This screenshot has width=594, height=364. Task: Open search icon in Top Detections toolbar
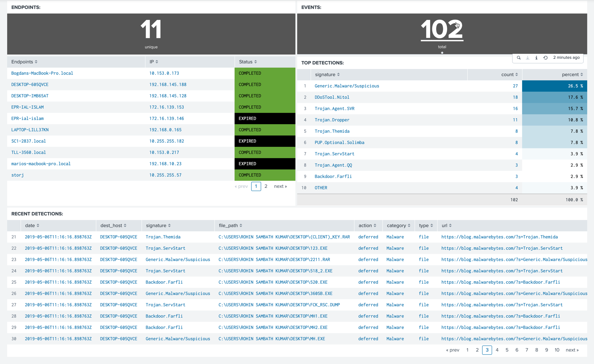pyautogui.click(x=519, y=58)
